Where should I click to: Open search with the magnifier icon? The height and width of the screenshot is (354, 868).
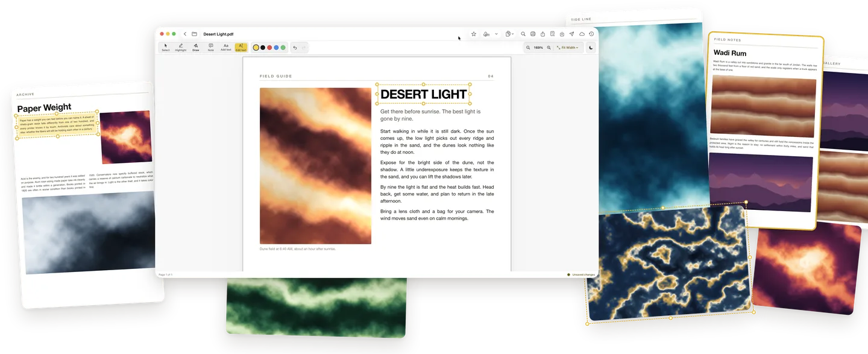click(523, 34)
